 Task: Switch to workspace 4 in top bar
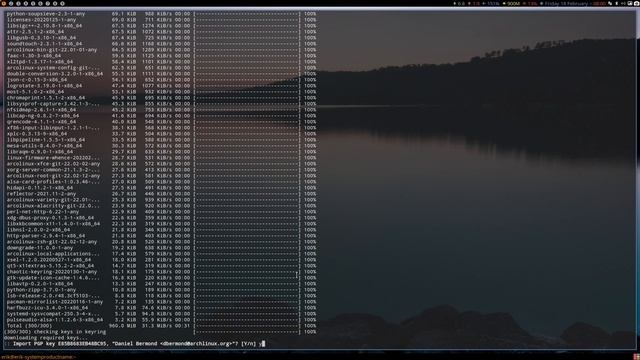pos(26,3)
